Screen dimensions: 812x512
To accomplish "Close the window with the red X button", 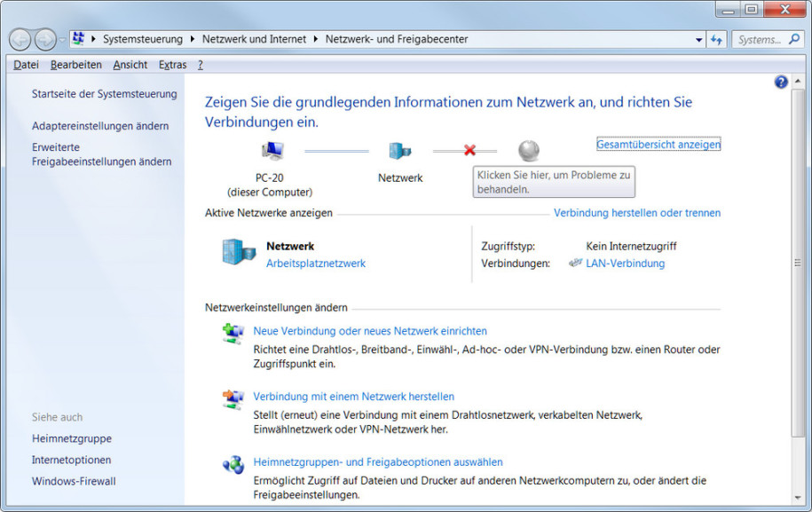I will point(785,10).
